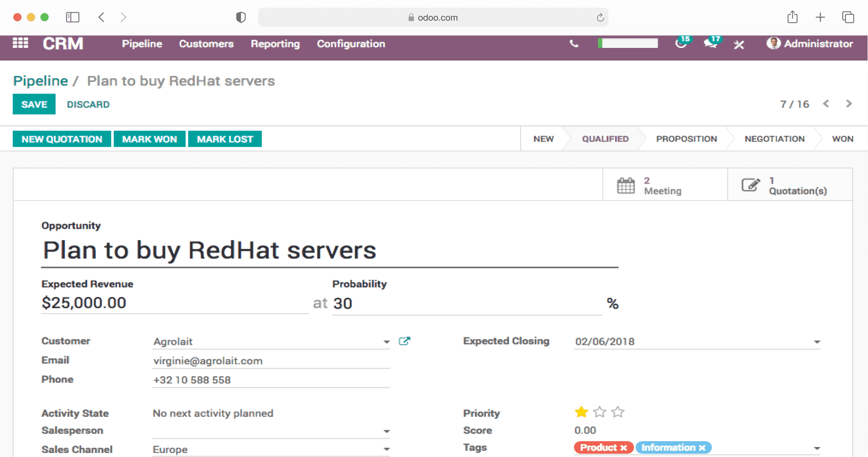The height and width of the screenshot is (457, 868).
Task: Show browser tab overview
Action: [848, 17]
